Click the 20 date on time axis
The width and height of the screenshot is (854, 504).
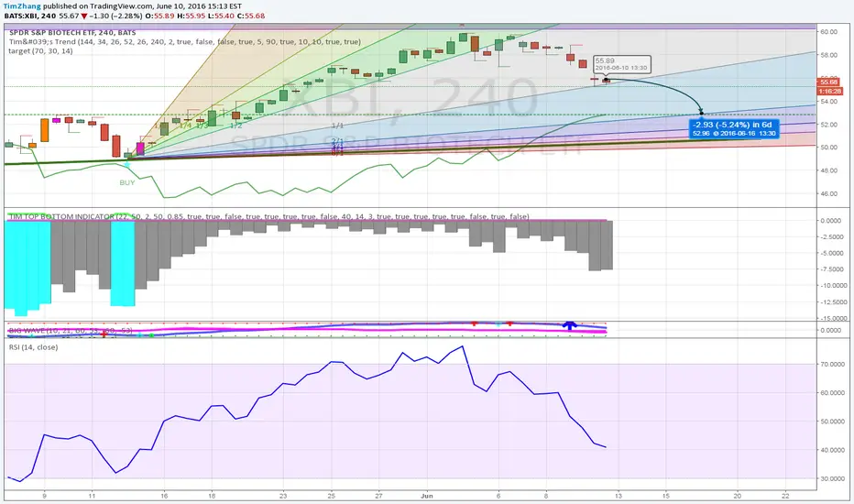click(738, 496)
